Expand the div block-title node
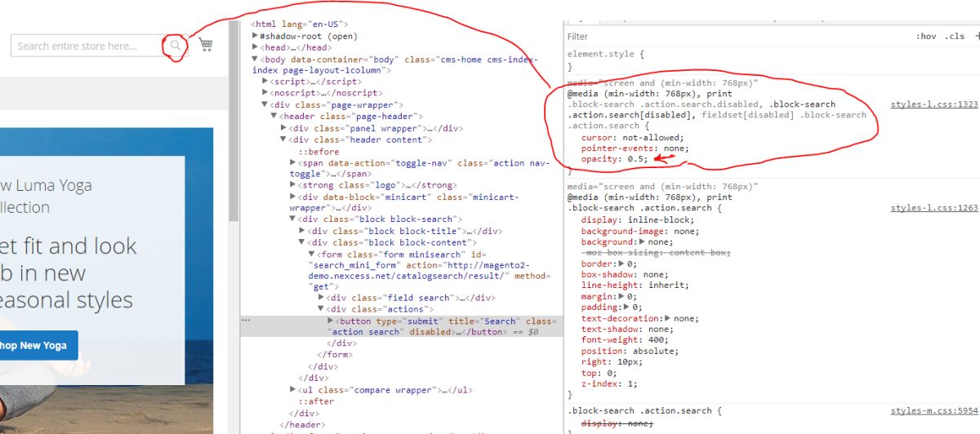 click(x=301, y=231)
